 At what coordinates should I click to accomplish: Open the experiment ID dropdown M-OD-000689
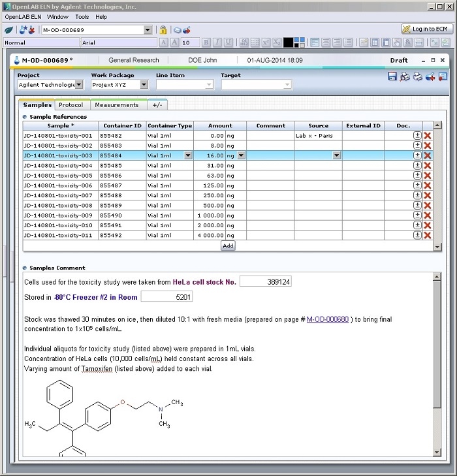148,30
